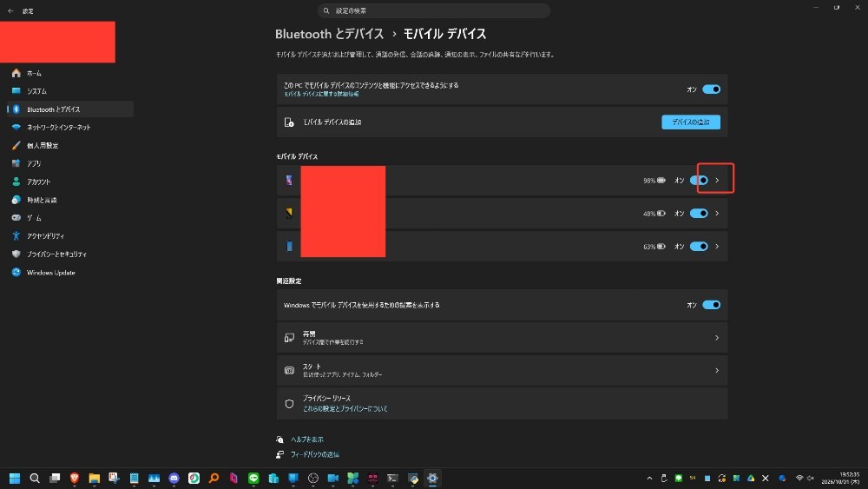The height and width of the screenshot is (489, 868).
Task: Expand the device row with 48% battery
Action: click(717, 213)
